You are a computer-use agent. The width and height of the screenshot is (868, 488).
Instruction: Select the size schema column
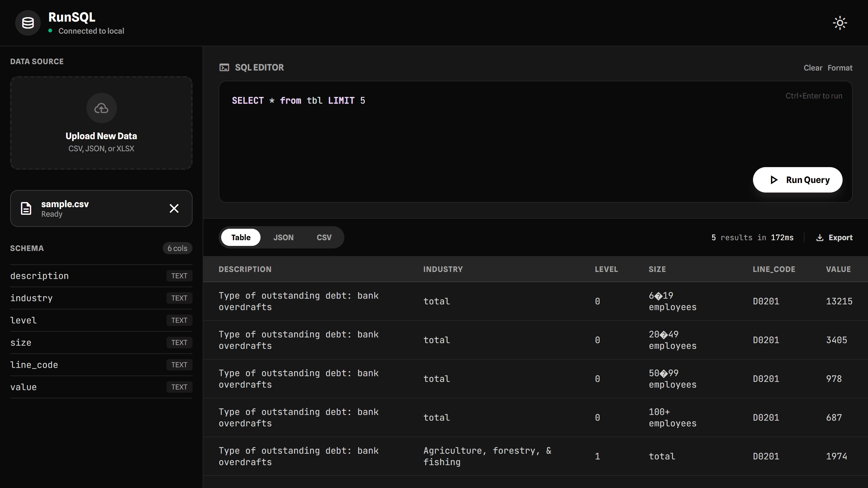101,342
